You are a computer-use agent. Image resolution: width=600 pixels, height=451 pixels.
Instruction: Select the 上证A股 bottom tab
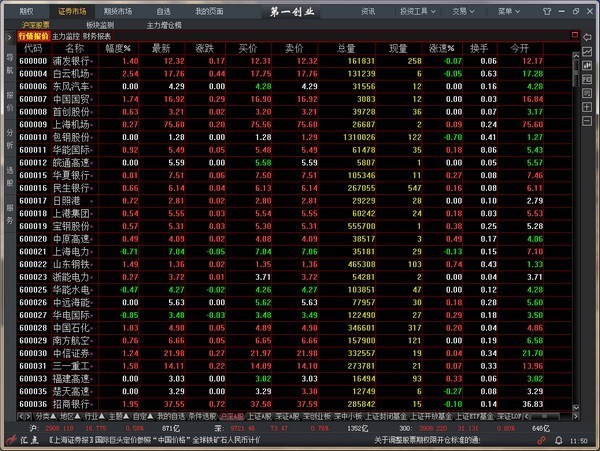pos(259,416)
